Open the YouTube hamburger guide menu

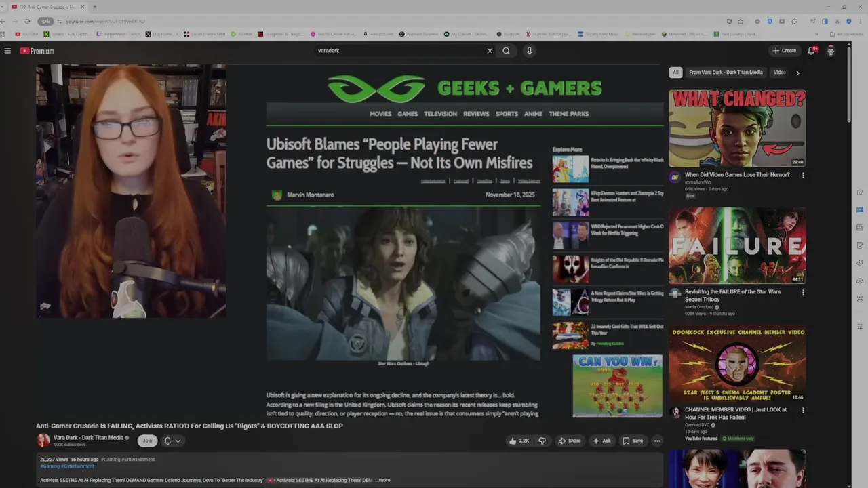tap(7, 51)
